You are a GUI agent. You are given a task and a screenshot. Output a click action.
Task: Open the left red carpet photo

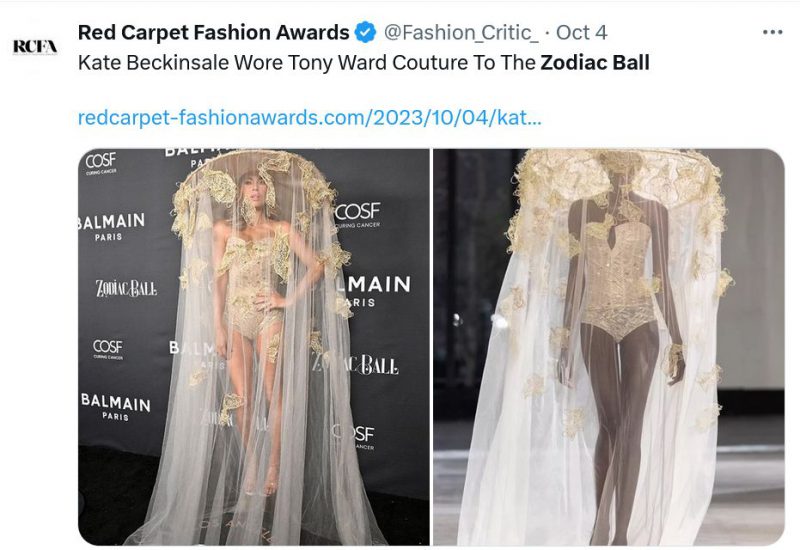point(254,347)
